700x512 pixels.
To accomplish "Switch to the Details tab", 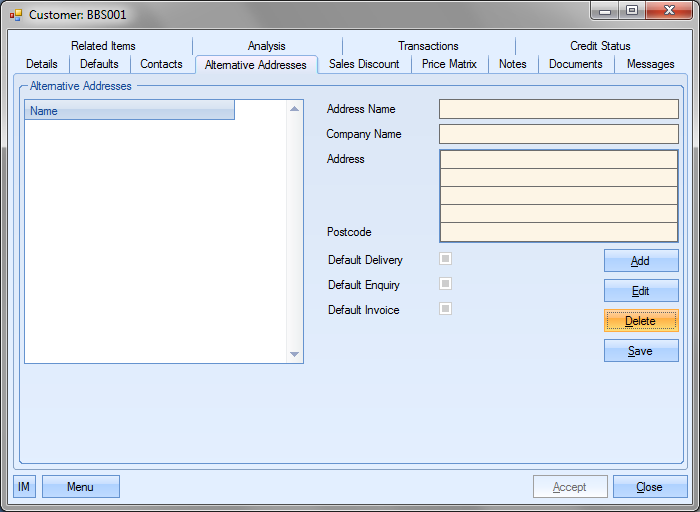I will pos(42,64).
